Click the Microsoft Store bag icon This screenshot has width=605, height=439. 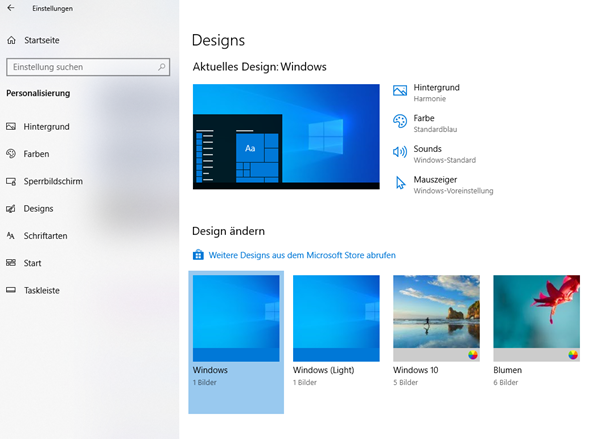(198, 255)
